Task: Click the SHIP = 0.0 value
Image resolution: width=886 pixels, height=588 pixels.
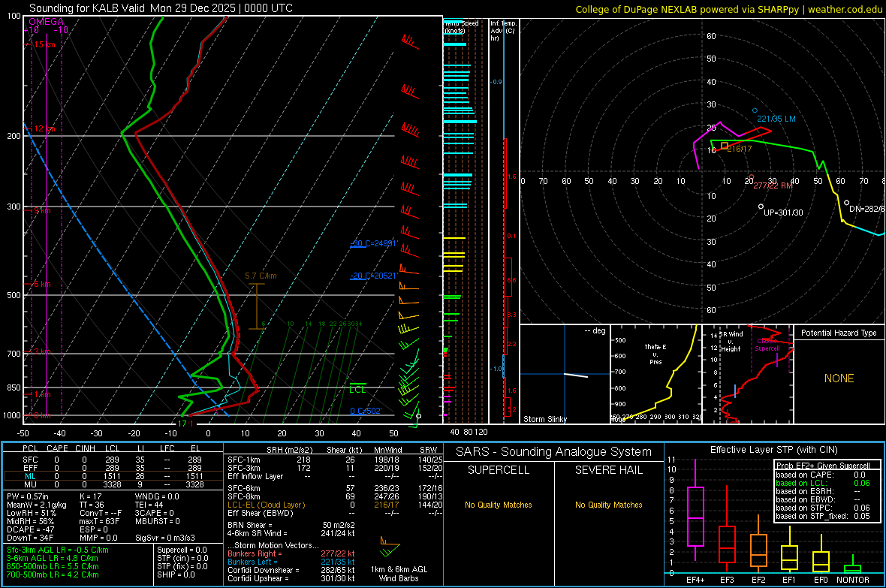Action: point(176,574)
